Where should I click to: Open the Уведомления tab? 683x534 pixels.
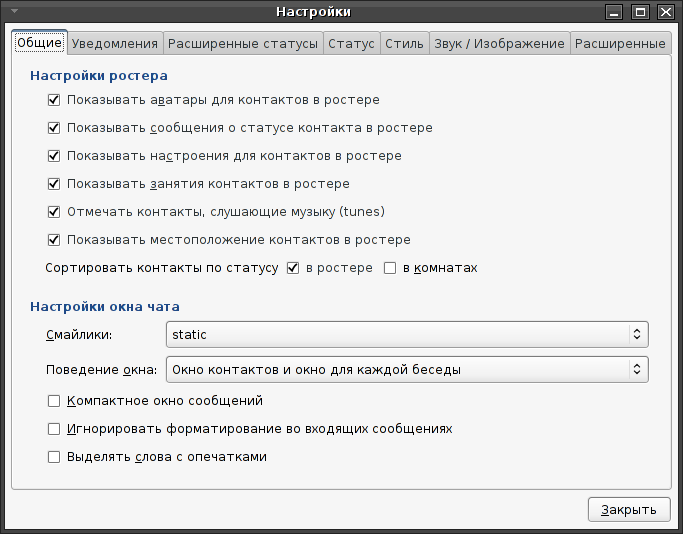coord(115,44)
